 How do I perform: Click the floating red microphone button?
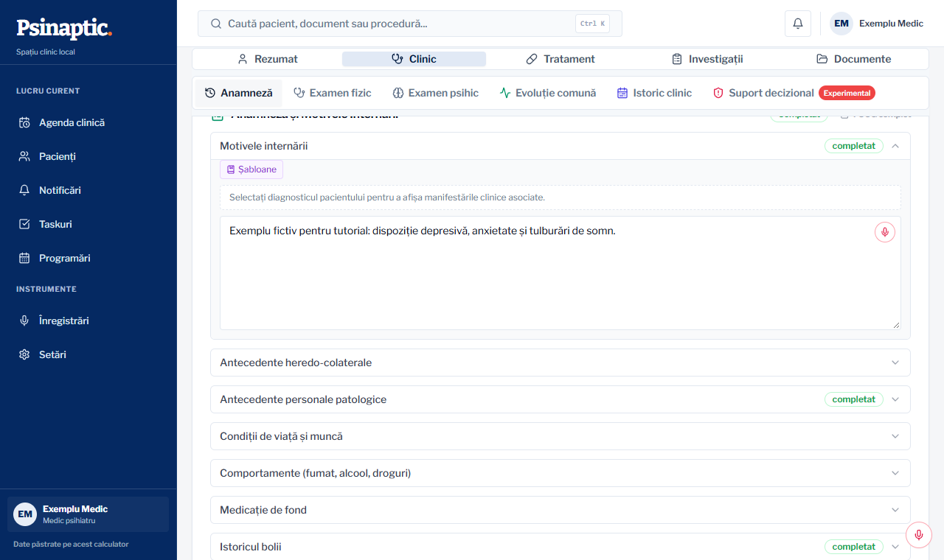click(919, 535)
